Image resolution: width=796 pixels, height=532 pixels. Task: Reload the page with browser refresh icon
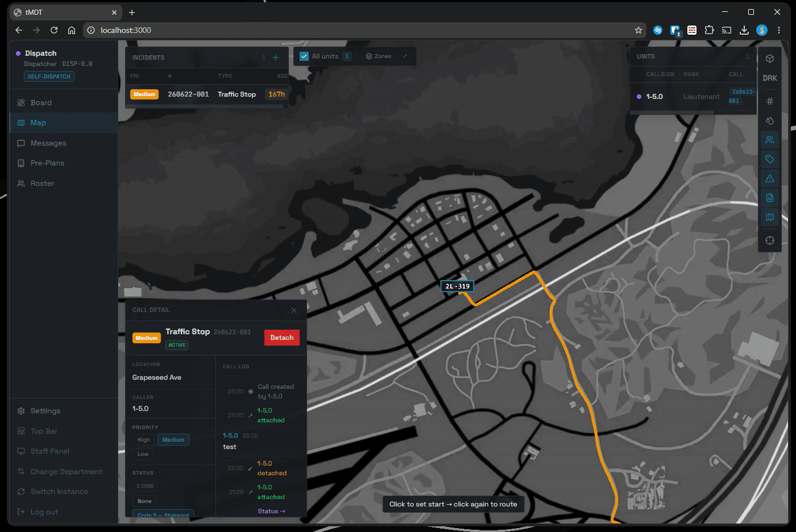[54, 30]
